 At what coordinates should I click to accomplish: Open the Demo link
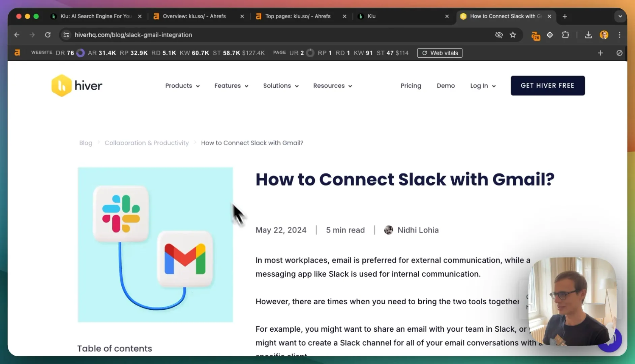coord(446,86)
